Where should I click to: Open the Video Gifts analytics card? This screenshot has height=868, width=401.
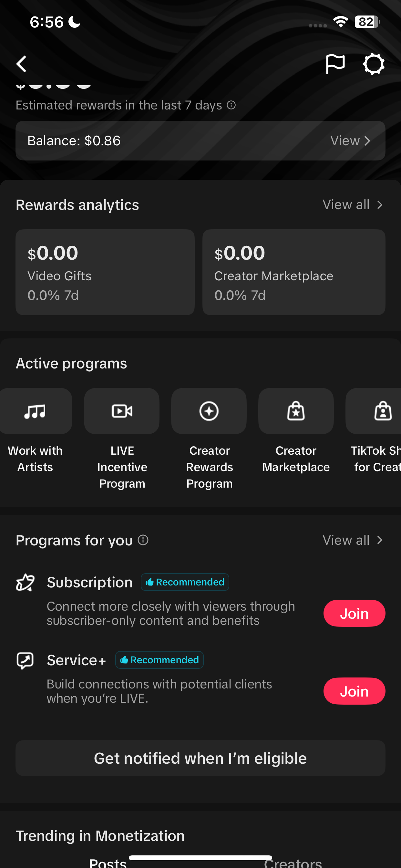[x=105, y=272]
